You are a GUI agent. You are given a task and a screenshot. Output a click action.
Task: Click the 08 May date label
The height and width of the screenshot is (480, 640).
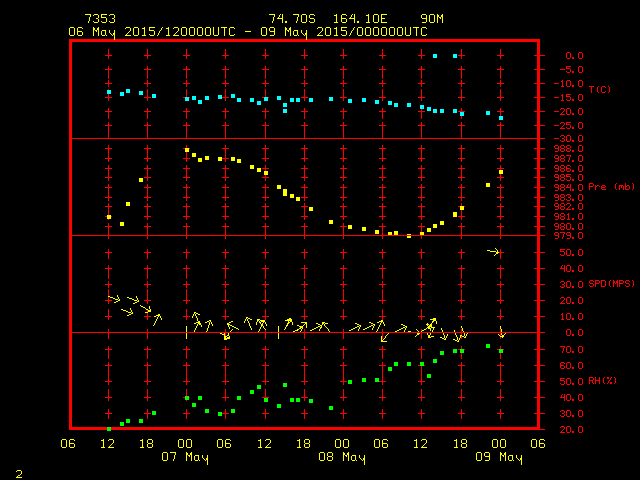342,458
